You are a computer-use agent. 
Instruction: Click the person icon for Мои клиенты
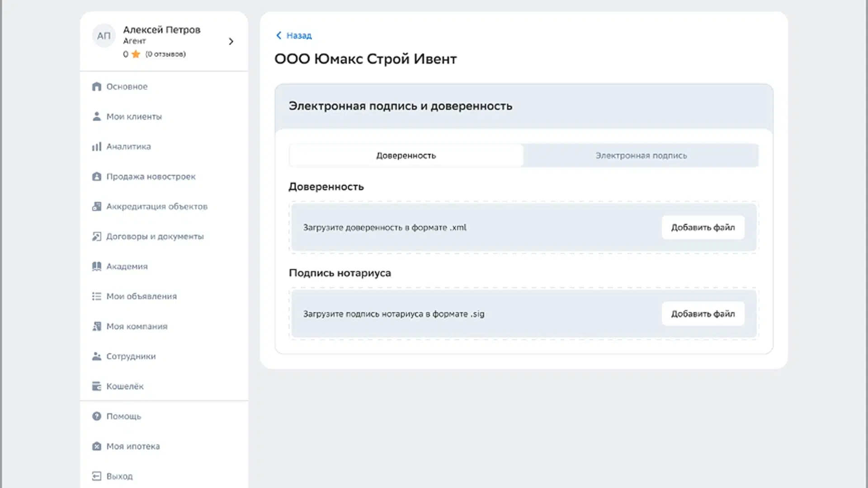pos(96,117)
